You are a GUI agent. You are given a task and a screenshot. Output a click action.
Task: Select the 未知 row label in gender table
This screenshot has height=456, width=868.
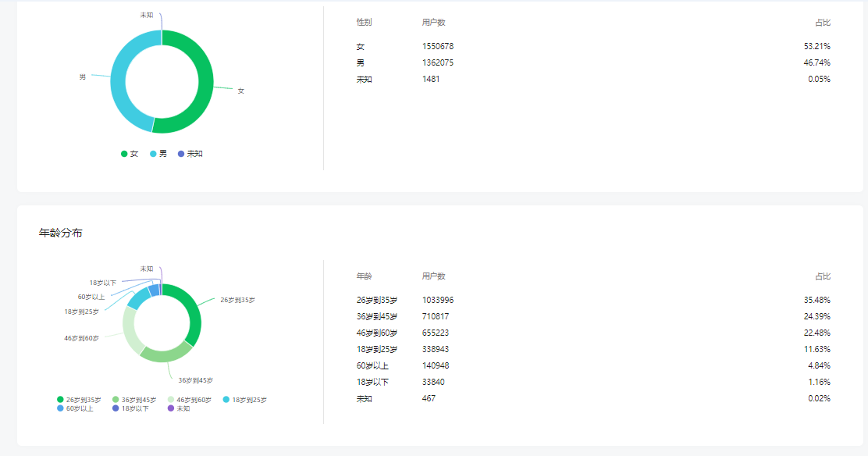point(365,79)
